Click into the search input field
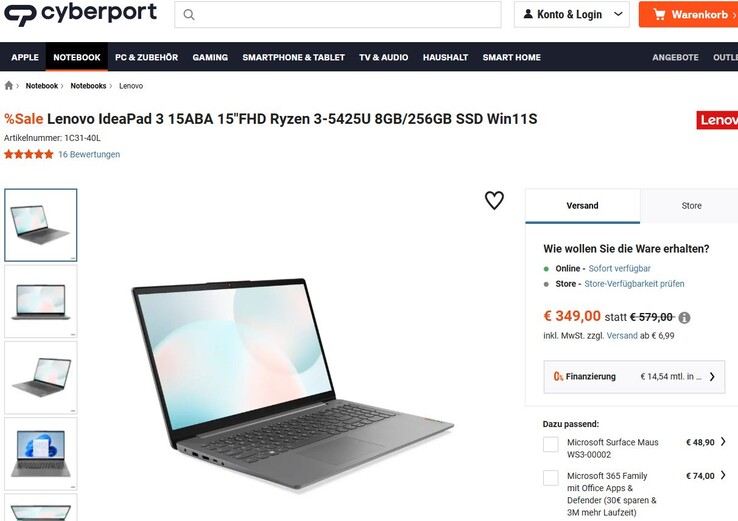The width and height of the screenshot is (738, 521). (x=337, y=15)
